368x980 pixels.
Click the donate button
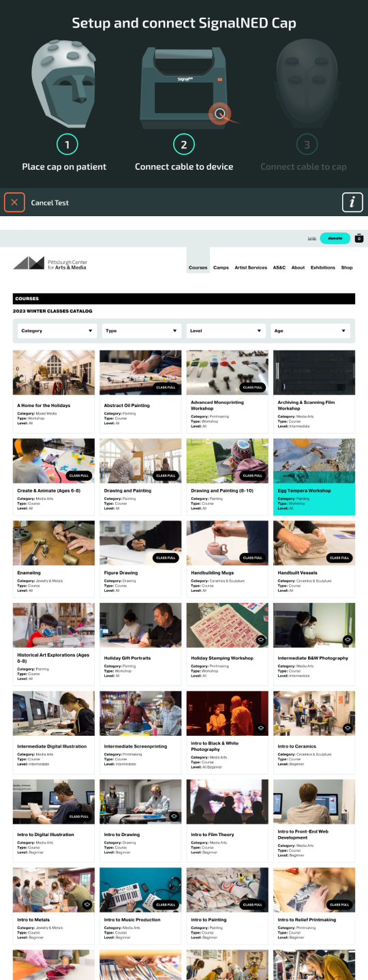[335, 238]
